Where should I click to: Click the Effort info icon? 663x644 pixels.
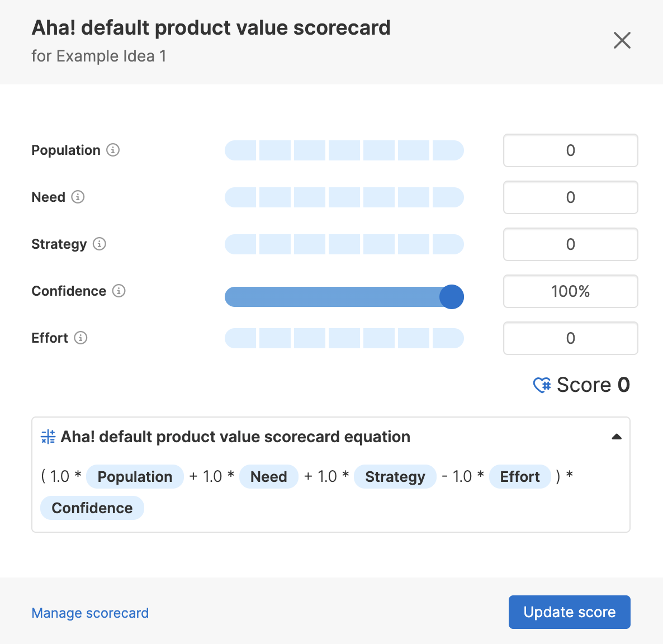[80, 338]
